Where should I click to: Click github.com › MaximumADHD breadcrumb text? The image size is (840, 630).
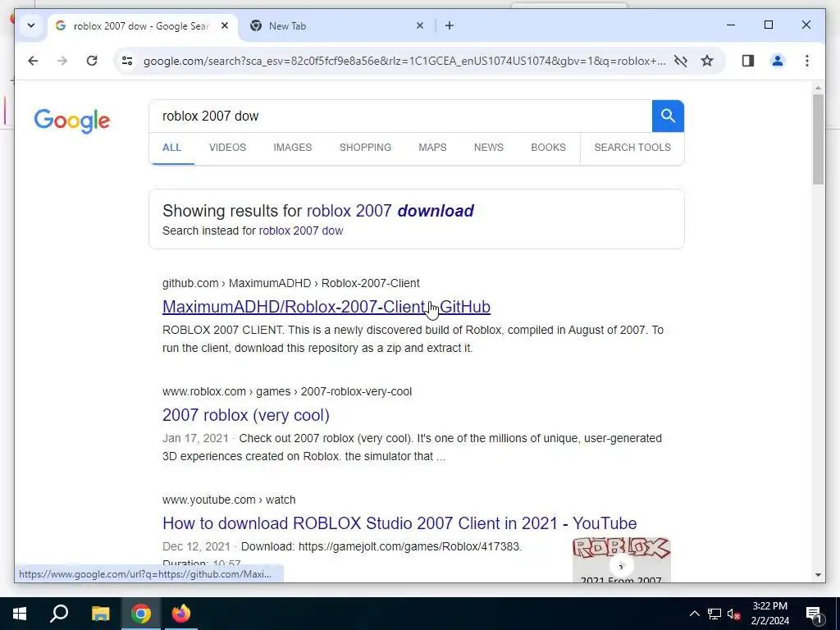coord(291,283)
